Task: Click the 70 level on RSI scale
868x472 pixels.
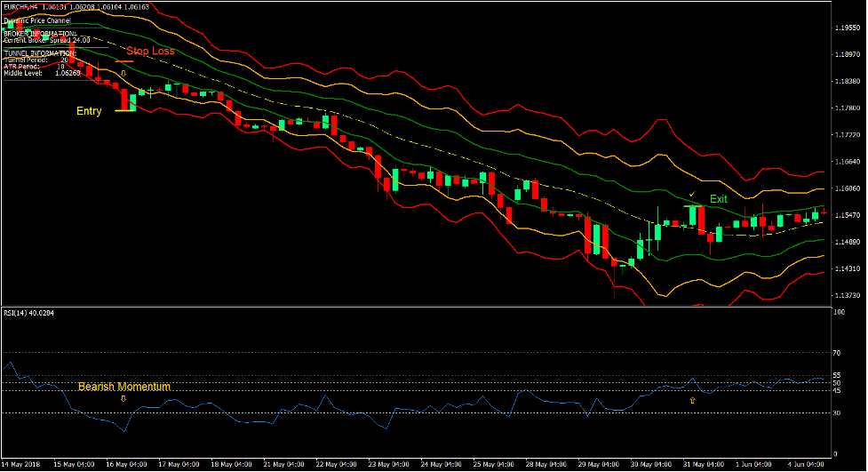Action: click(837, 353)
